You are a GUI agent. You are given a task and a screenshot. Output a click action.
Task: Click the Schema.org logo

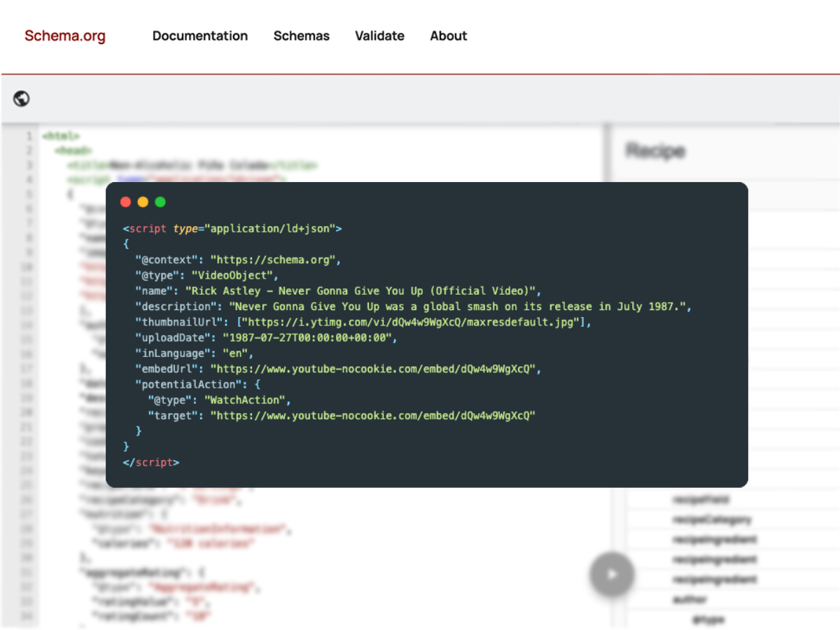click(64, 36)
